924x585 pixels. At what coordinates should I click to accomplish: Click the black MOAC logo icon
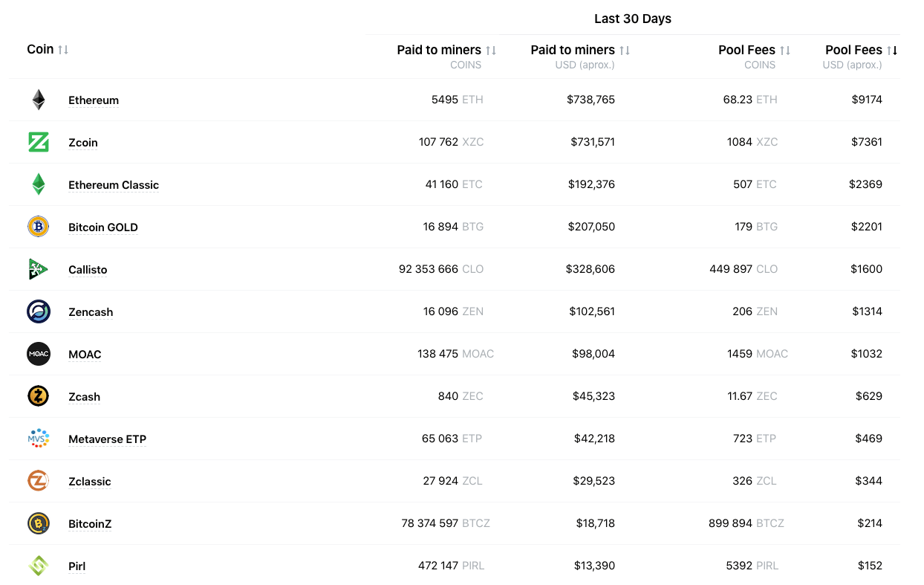click(39, 354)
